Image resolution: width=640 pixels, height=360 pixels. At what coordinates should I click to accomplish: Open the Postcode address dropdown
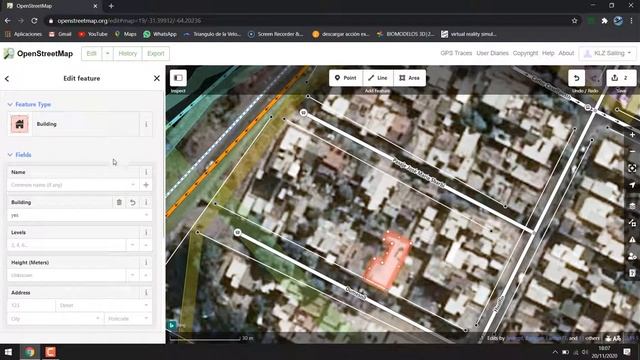[x=146, y=318]
